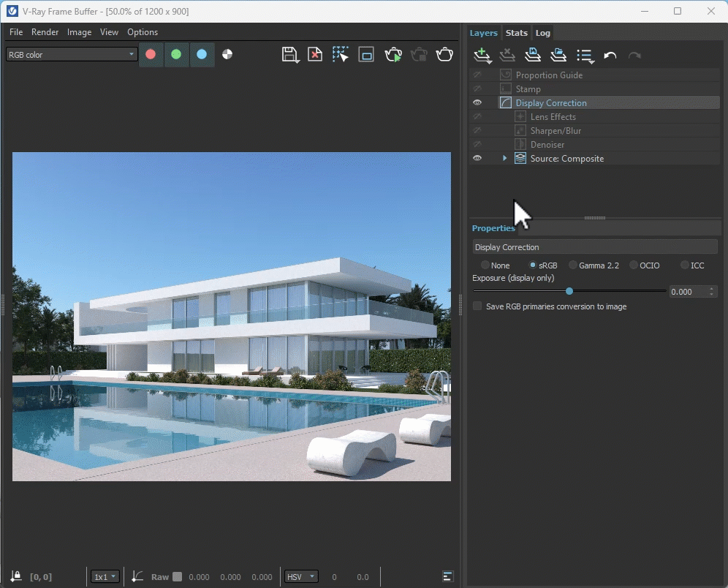Switch to the Layers tab
Image resolution: width=728 pixels, height=588 pixels.
[x=483, y=33]
